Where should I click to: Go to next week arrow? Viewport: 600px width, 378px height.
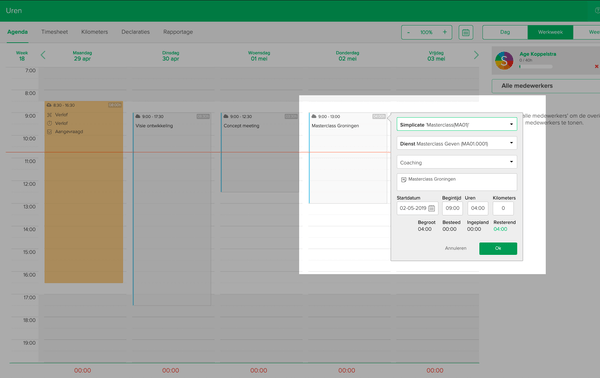476,55
